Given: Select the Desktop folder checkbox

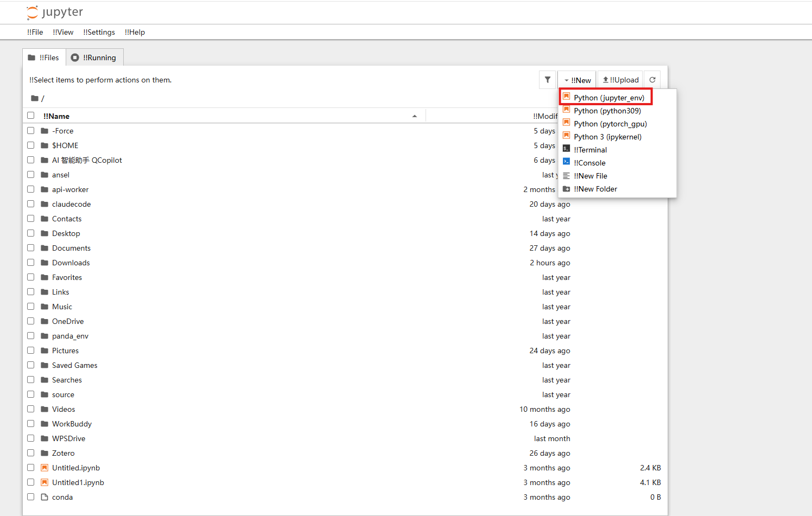Looking at the screenshot, I should point(31,233).
